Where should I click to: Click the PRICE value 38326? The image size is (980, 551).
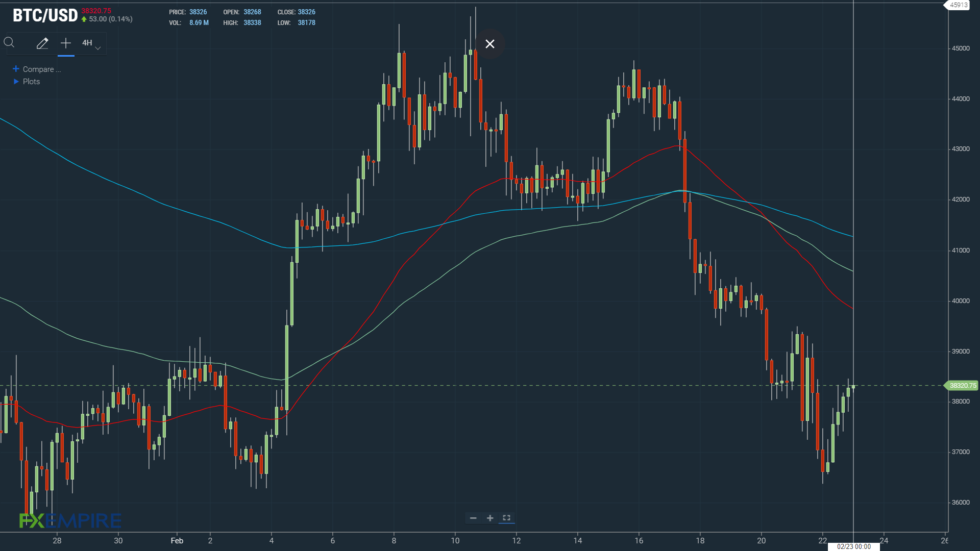click(x=198, y=12)
